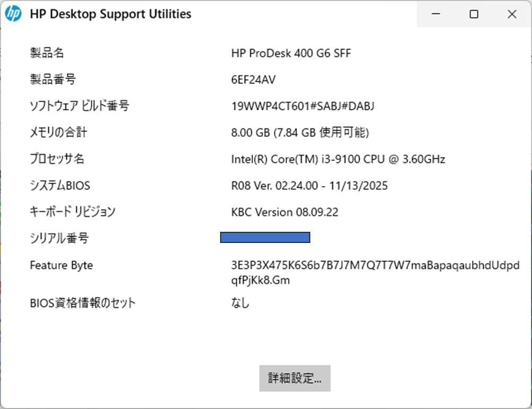The image size is (532, 409).
Task: Minimize the HP Desktop Support Utilities window
Action: tap(435, 14)
